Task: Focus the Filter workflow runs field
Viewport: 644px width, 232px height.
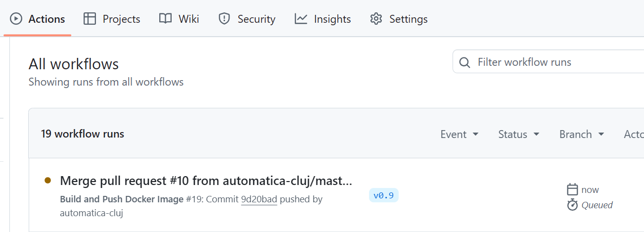Action: (548, 62)
